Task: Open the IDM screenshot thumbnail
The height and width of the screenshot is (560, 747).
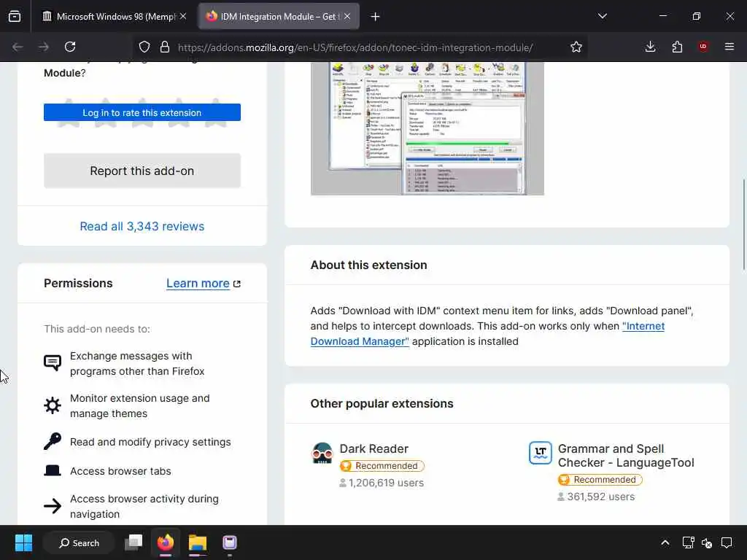Action: 427,128
